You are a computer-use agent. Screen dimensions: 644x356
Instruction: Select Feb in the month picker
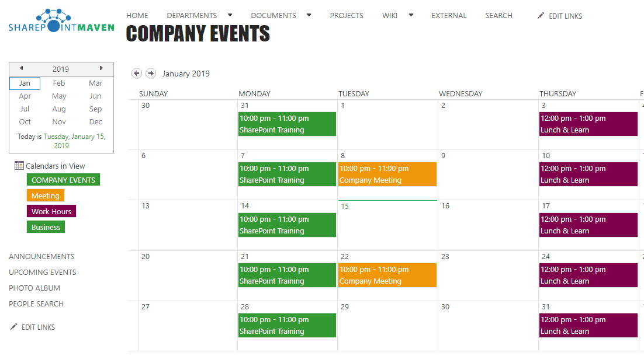point(59,83)
